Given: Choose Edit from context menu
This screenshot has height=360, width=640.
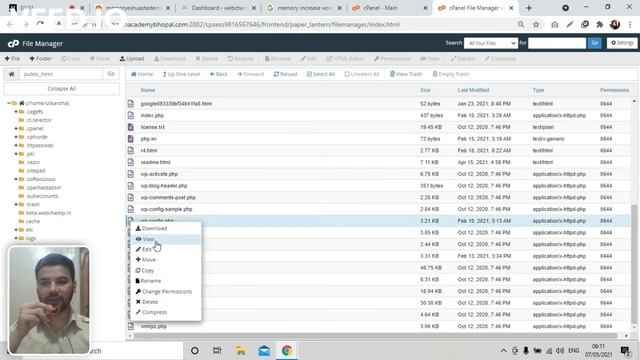Looking at the screenshot, I should tap(167, 249).
